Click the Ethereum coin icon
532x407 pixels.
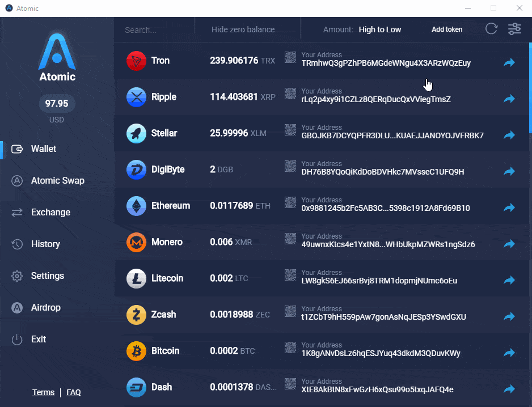(136, 206)
